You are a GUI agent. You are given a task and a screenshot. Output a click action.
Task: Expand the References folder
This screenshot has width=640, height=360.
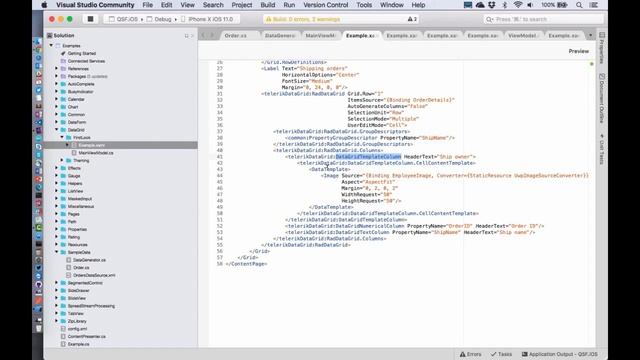click(56, 69)
